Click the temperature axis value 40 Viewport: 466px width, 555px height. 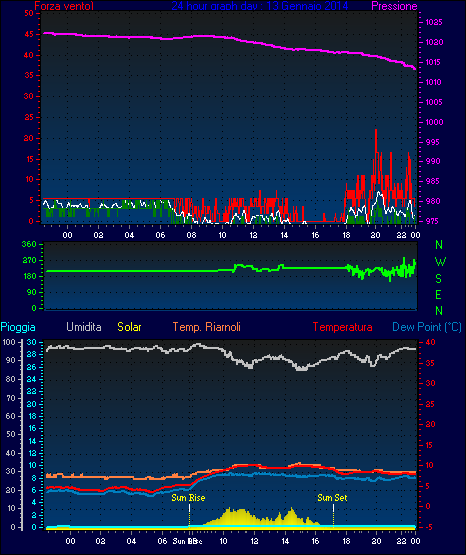430,342
